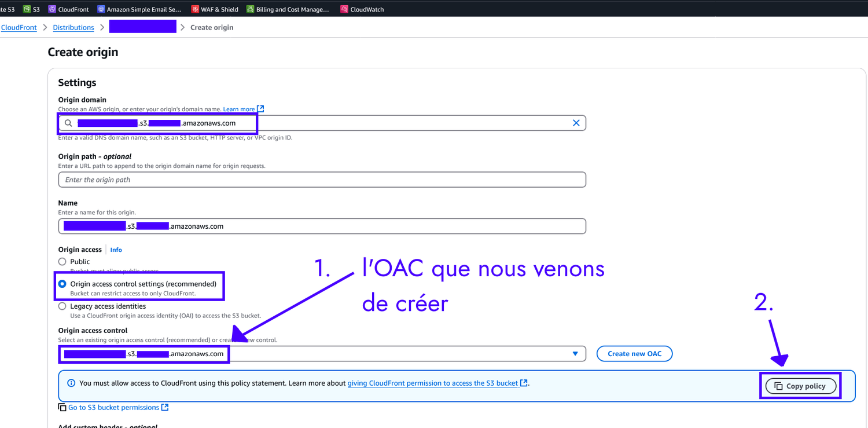Open the Billing and Cost Management bookmark
The height and width of the screenshot is (428, 868).
coord(288,9)
